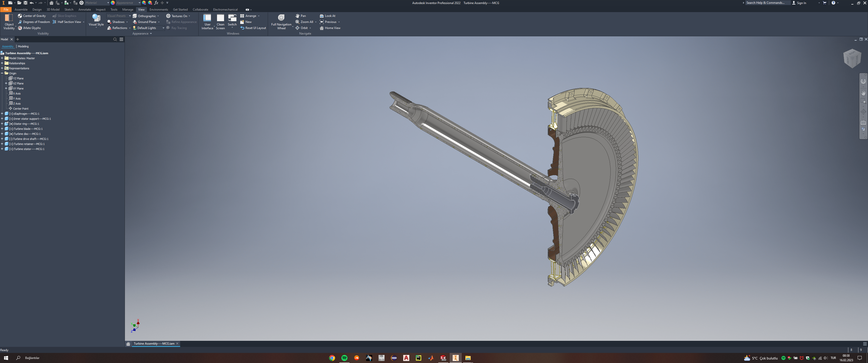Click the Clean Screen button
This screenshot has width=868, height=363.
(x=220, y=22)
